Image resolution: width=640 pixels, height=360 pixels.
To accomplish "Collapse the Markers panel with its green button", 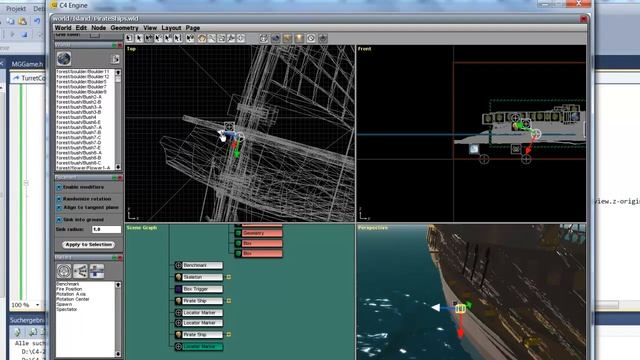I will pyautogui.click(x=115, y=258).
